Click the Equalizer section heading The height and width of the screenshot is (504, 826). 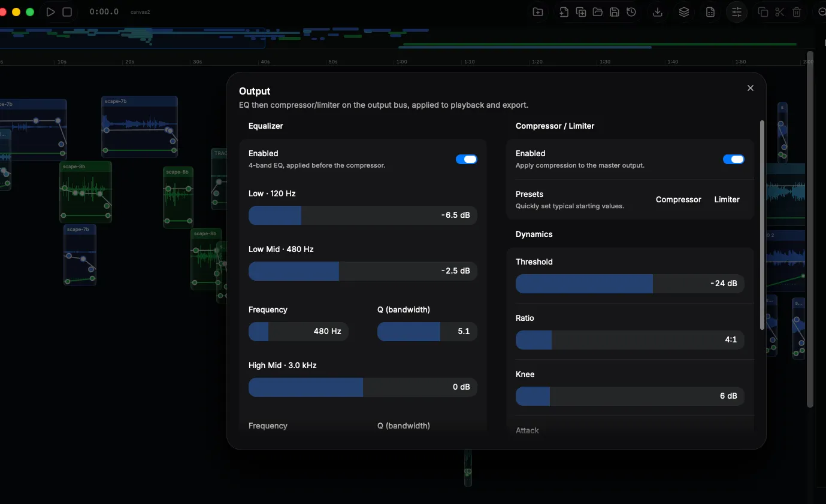click(x=266, y=126)
